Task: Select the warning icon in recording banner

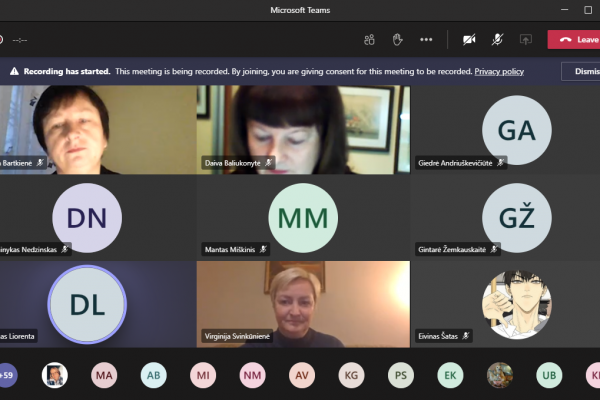Action: tap(14, 71)
